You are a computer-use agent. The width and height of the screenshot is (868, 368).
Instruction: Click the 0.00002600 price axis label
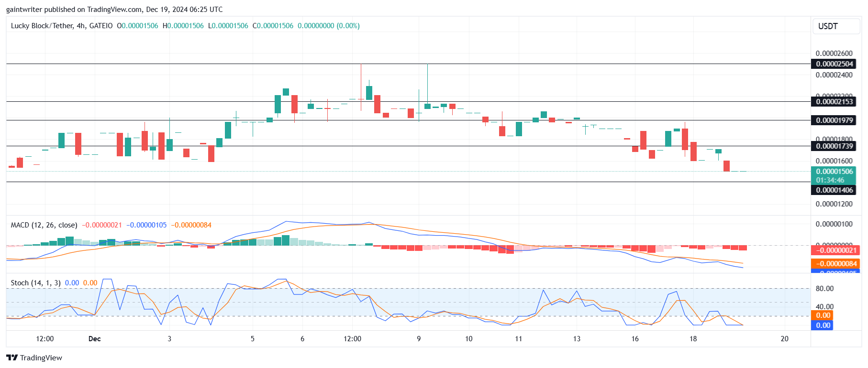(x=834, y=54)
